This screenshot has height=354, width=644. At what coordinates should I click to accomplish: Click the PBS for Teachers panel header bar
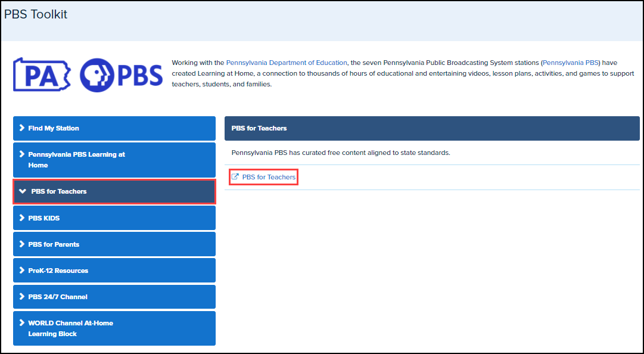pos(431,128)
